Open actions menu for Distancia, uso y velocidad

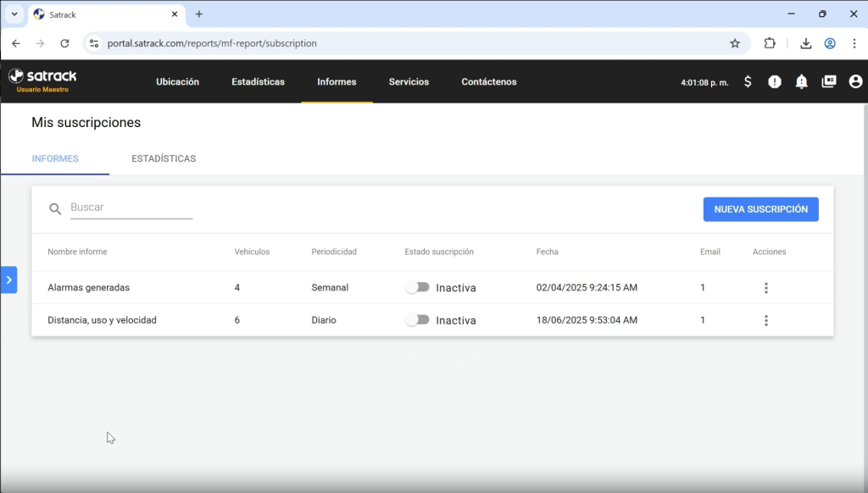pos(766,320)
